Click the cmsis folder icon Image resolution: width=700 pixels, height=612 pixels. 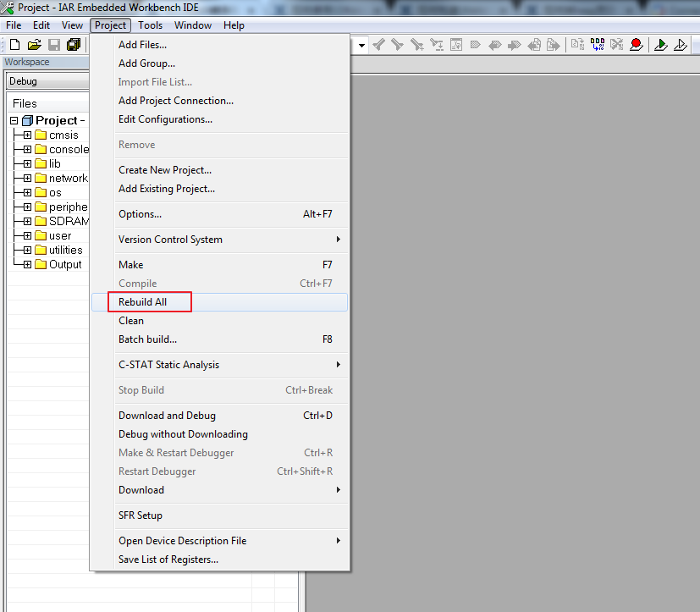(41, 135)
